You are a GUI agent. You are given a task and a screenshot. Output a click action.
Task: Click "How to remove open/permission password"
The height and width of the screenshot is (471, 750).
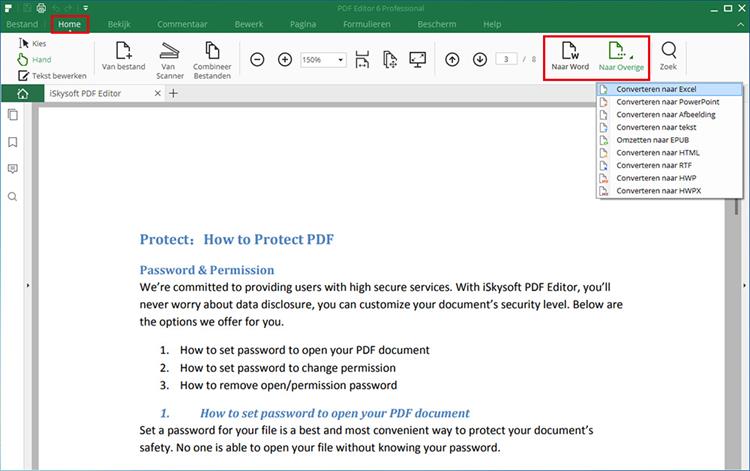pos(288,385)
